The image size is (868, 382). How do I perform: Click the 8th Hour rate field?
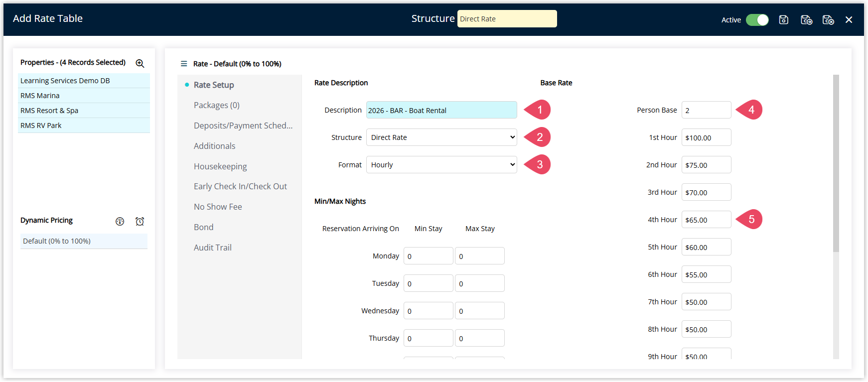tap(707, 329)
